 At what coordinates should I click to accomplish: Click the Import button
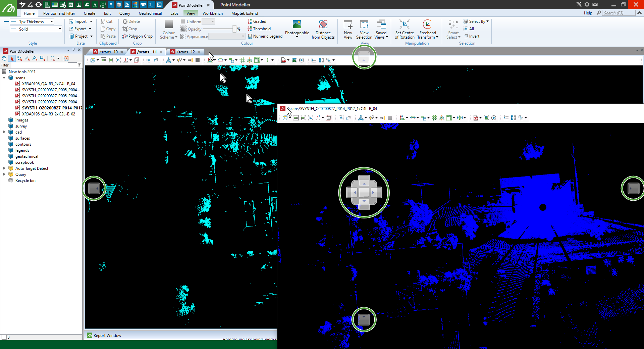(x=78, y=21)
